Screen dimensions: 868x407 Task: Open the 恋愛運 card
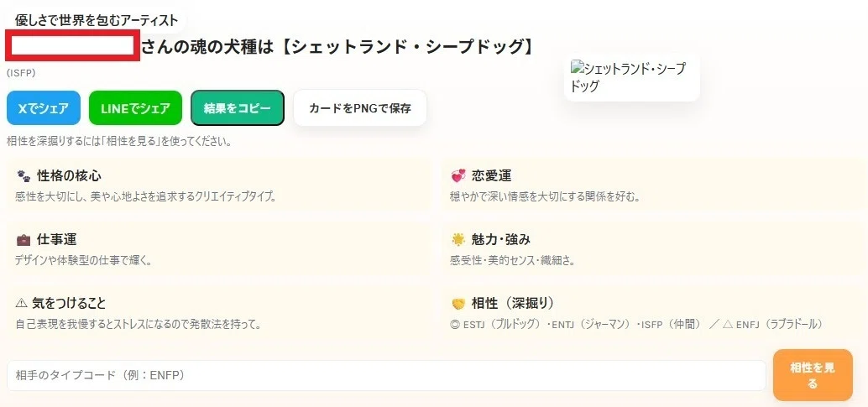tap(654, 185)
